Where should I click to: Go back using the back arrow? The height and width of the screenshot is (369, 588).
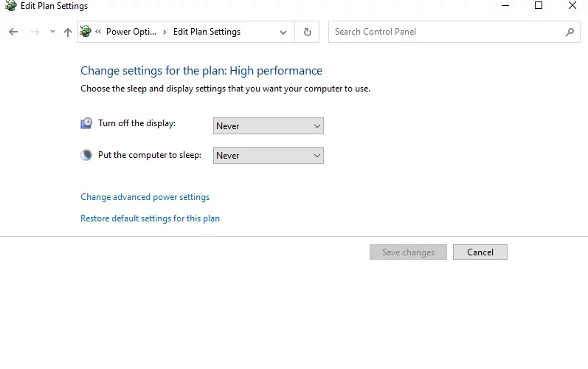[13, 32]
